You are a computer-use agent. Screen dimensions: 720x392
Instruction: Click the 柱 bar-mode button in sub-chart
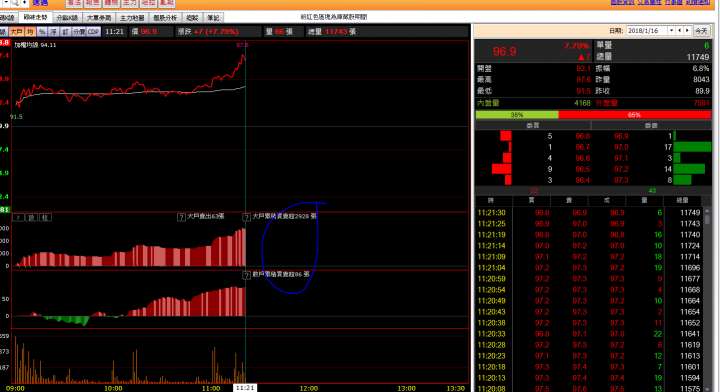45,217
